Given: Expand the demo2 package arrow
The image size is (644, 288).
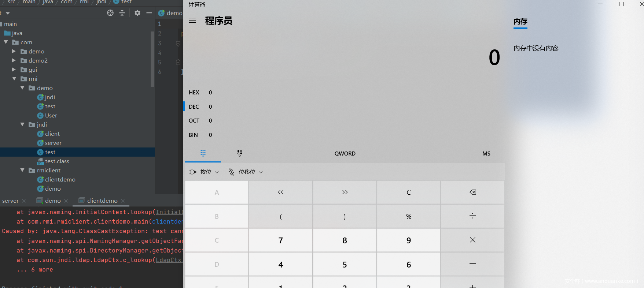Looking at the screenshot, I should click(x=14, y=60).
